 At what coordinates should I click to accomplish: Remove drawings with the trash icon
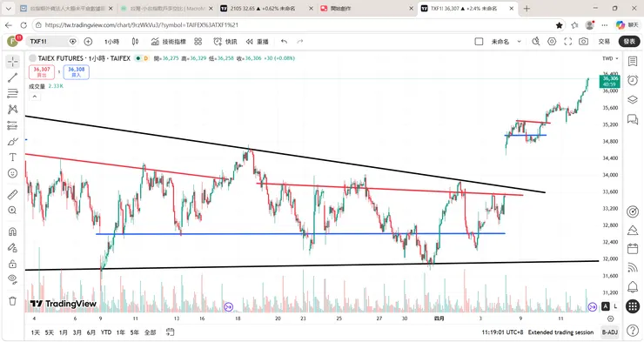[13, 301]
